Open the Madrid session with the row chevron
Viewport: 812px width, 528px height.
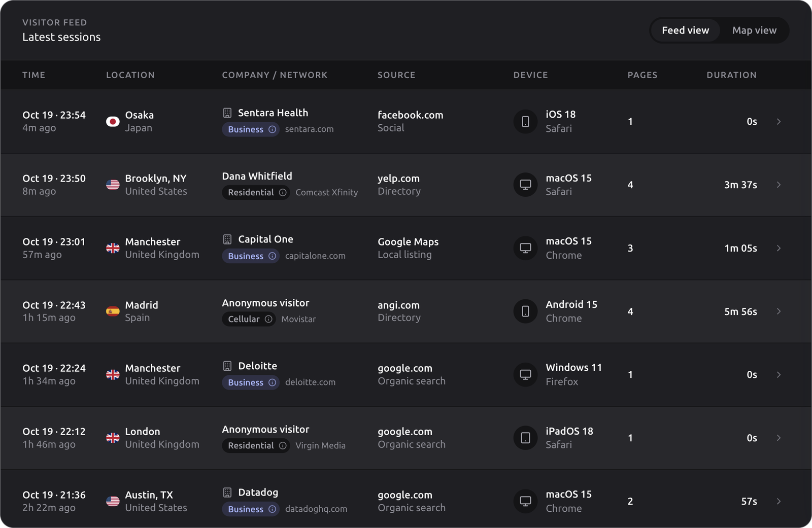[779, 311]
